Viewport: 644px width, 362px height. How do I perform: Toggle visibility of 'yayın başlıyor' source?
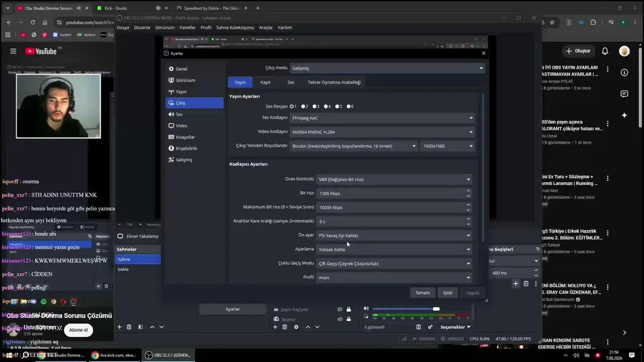click(x=340, y=309)
